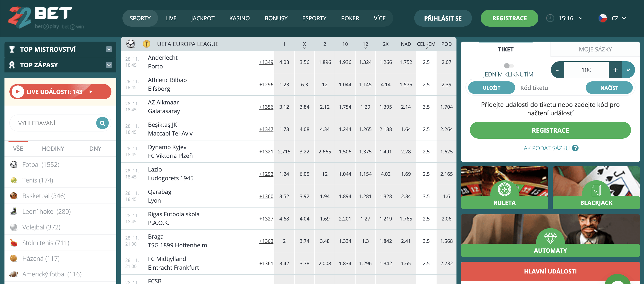Open the Automaty diamond icon
This screenshot has width=644, height=284.
[x=550, y=237]
